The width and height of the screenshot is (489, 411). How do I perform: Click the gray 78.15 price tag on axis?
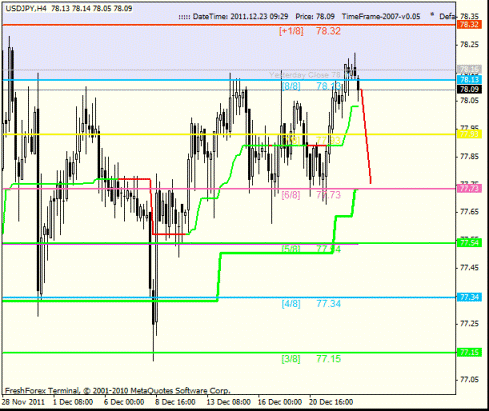coord(469,69)
